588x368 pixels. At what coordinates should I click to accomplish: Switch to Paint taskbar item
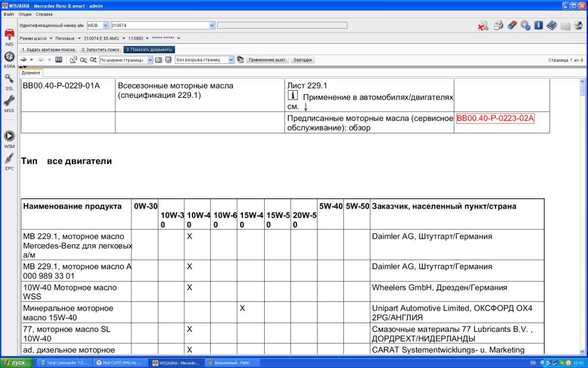pos(232,363)
